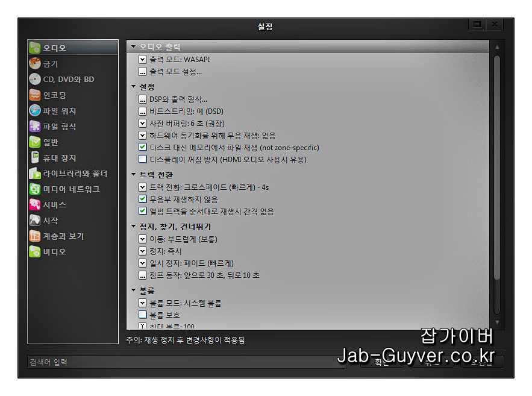Click the scroll down arrow

pos(497,322)
